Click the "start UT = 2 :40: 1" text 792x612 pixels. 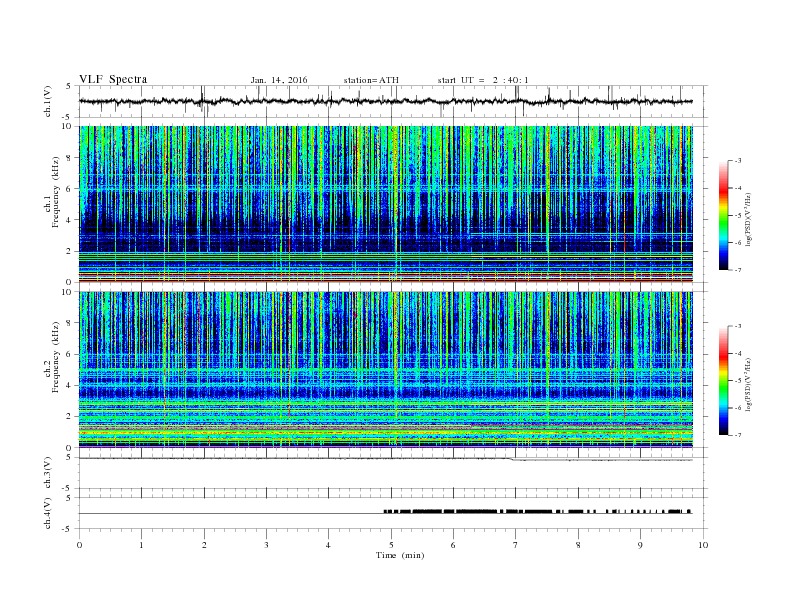[483, 80]
